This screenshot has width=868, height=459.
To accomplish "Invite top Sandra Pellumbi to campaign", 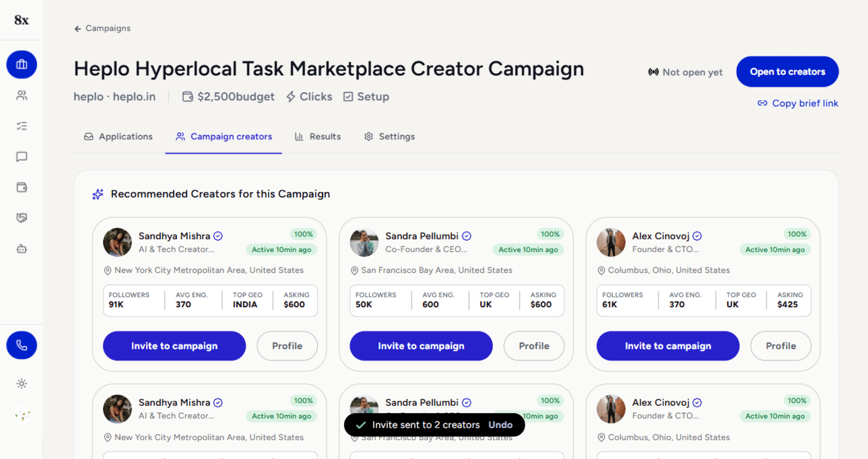I will click(x=421, y=346).
